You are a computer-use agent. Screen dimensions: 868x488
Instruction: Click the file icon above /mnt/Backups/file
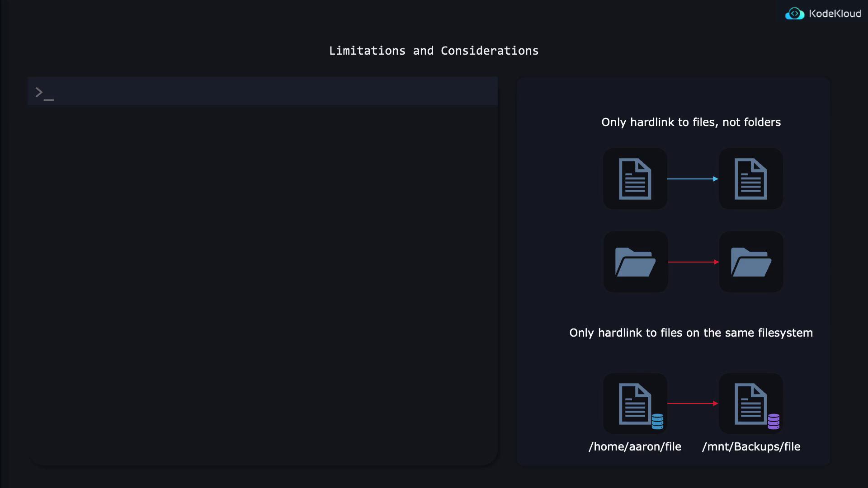750,403
